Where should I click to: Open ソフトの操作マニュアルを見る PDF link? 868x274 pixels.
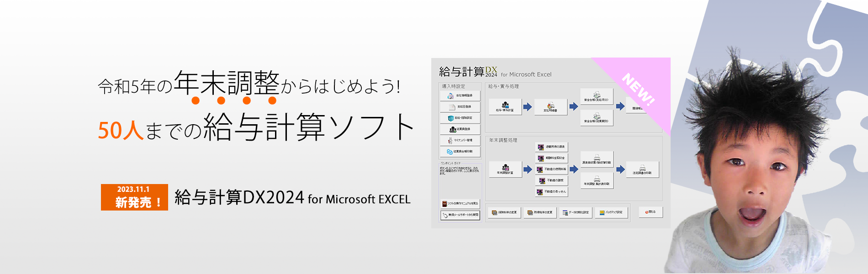pyautogui.click(x=460, y=204)
